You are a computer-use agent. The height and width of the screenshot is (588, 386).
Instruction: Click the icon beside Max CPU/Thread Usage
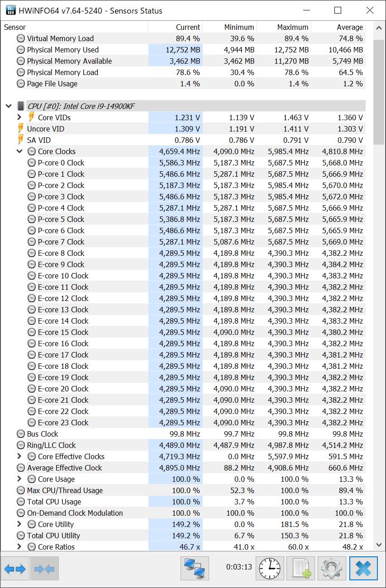tap(21, 490)
